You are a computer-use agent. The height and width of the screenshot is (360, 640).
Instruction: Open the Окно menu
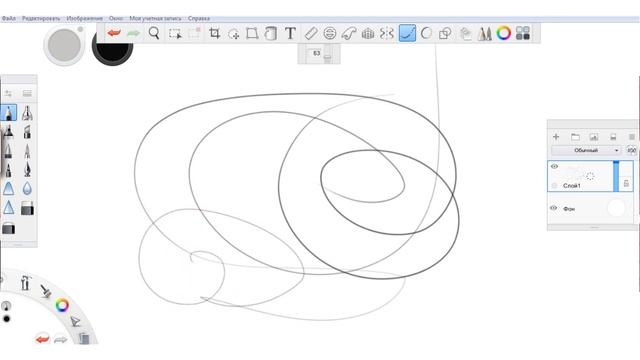(x=116, y=18)
